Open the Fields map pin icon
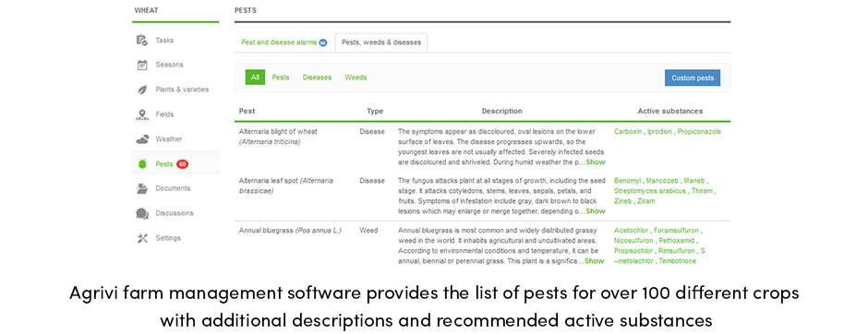Viewport: 868px width, 334px height. click(x=142, y=114)
